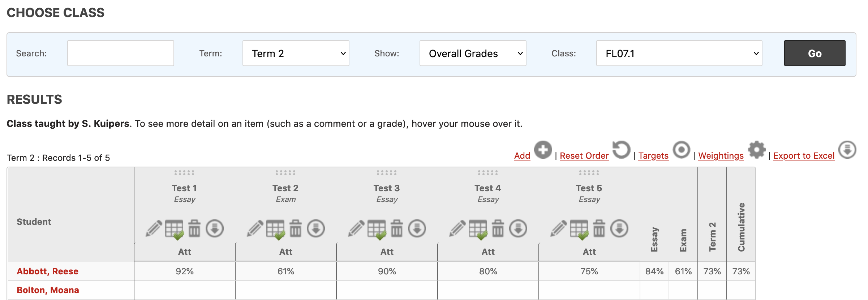Click the Add plus circle icon
This screenshot has height=300, width=868.
click(x=543, y=150)
